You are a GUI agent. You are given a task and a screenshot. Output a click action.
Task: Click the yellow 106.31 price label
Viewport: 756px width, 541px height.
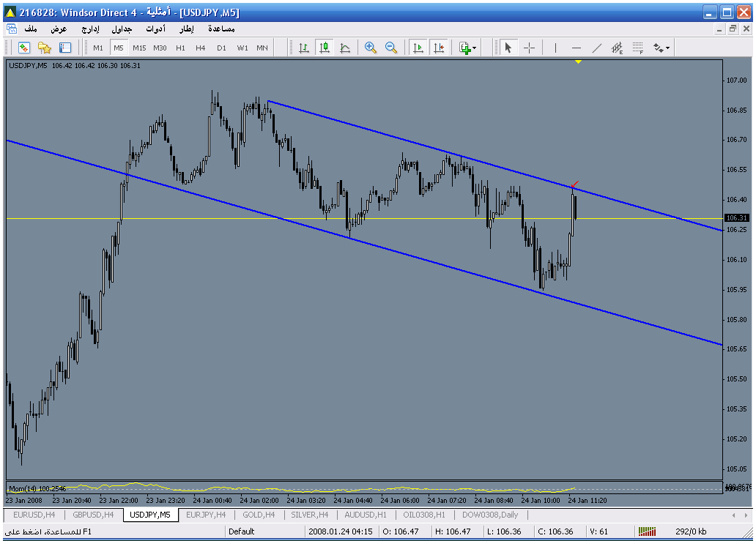735,218
